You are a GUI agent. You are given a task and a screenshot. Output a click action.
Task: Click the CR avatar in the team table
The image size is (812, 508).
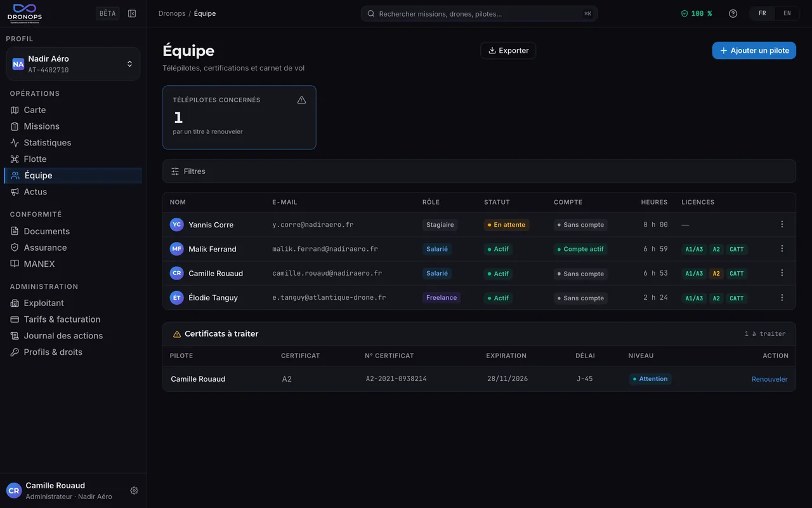pos(177,273)
